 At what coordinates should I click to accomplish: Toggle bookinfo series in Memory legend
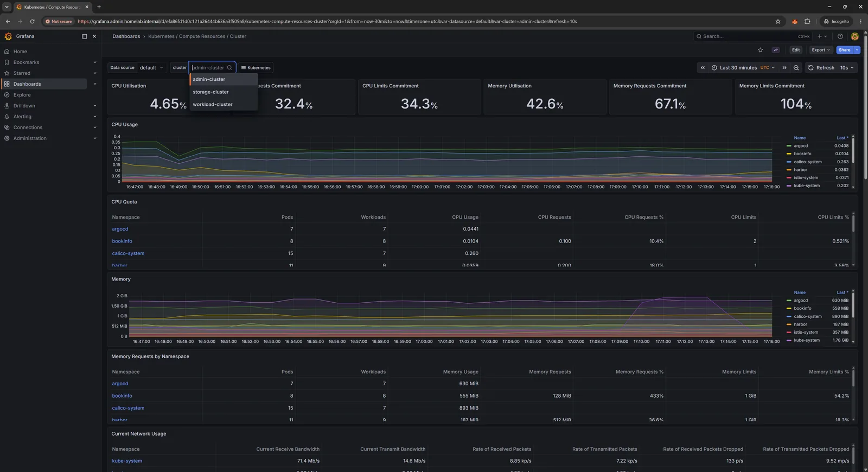pos(802,308)
